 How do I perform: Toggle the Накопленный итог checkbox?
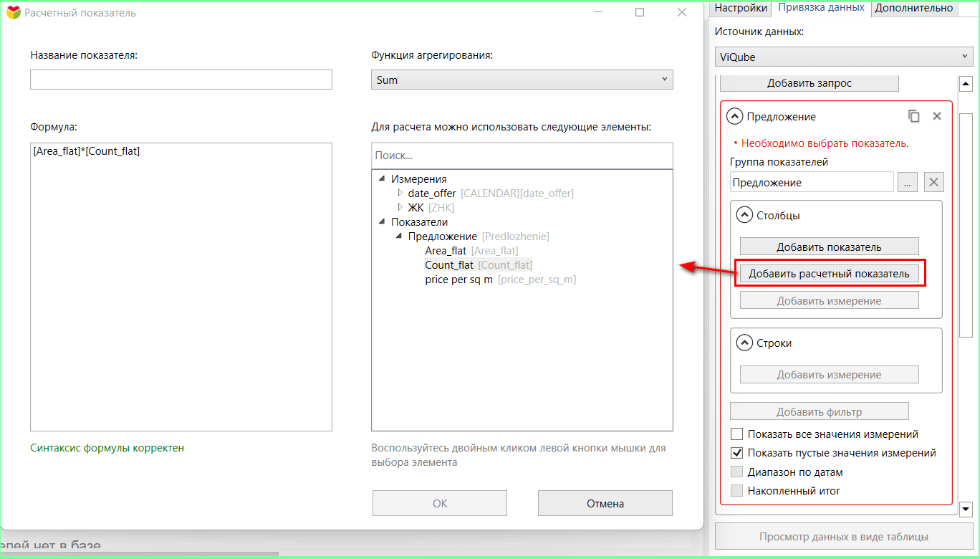736,491
